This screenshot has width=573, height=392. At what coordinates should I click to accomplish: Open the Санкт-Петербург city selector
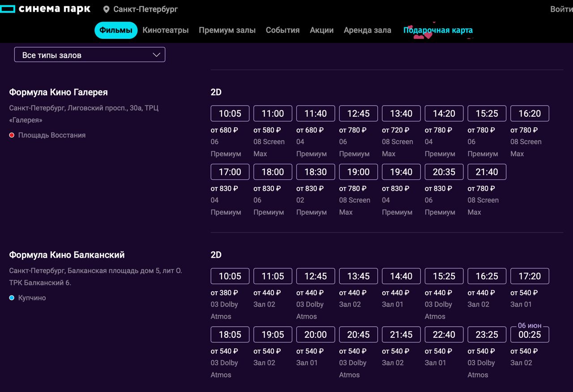(x=145, y=9)
